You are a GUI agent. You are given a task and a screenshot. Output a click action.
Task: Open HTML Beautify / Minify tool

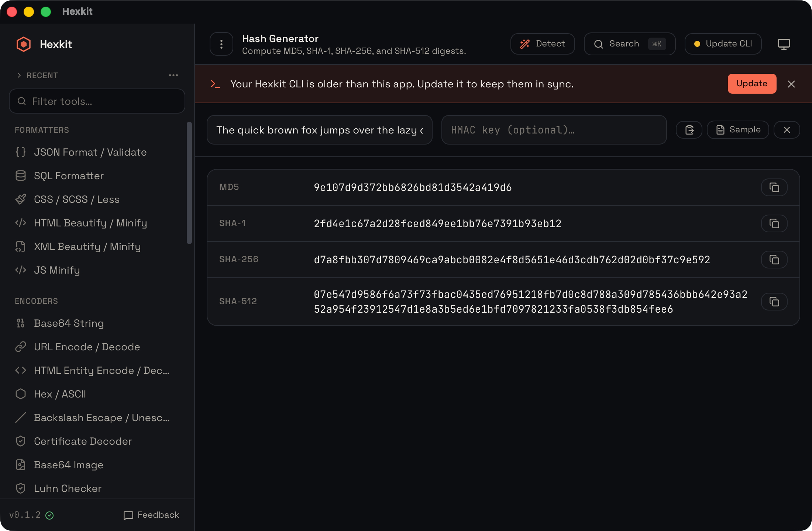click(97, 223)
